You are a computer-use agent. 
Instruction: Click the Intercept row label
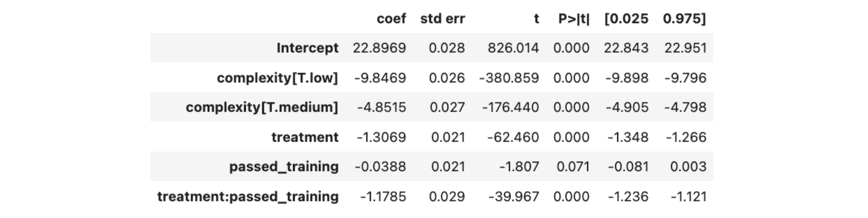click(307, 48)
